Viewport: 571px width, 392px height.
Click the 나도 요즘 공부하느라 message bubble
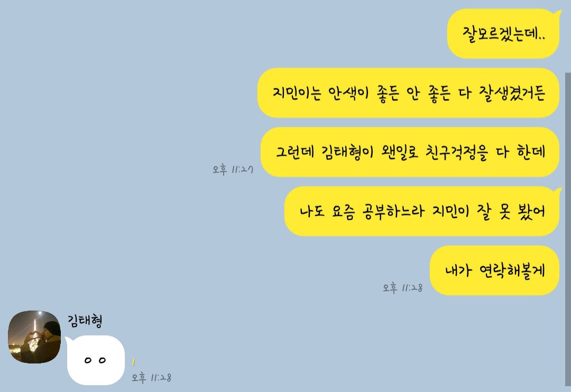coord(422,211)
